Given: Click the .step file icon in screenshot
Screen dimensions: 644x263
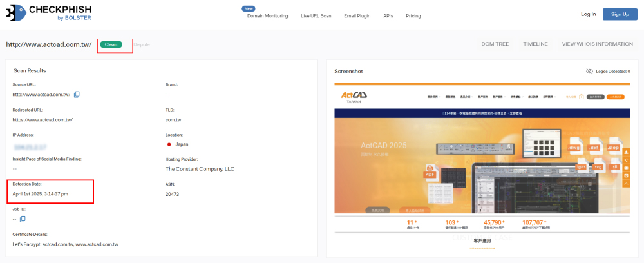Looking at the screenshot, I should point(614,148).
